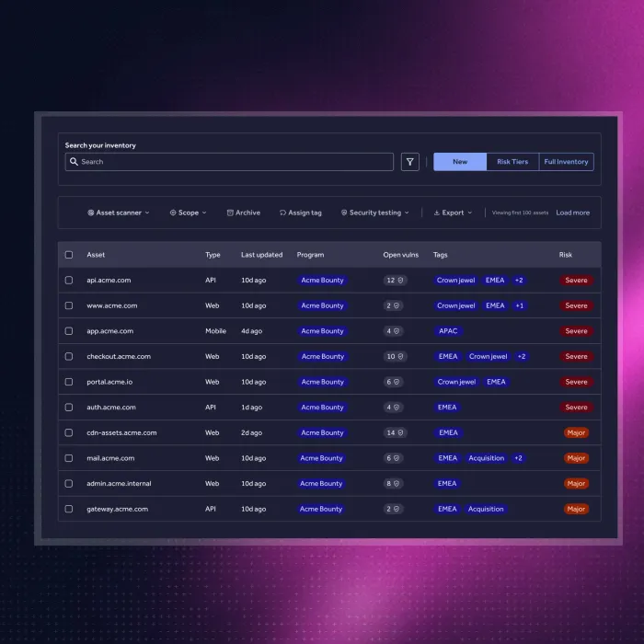Viewport: 644px width, 644px height.
Task: Sort by the Last updated column header
Action: point(261,255)
